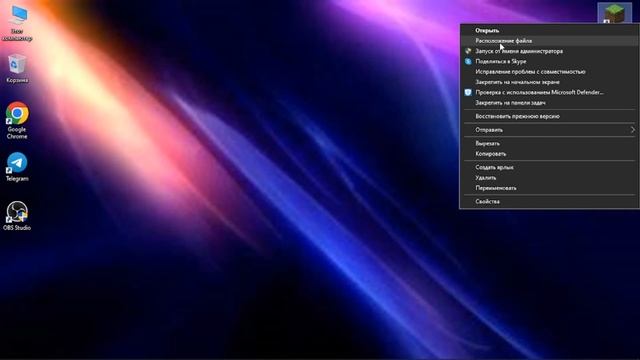
Task: Click the shield icon beside Запуск от имени администратора
Action: point(468,51)
